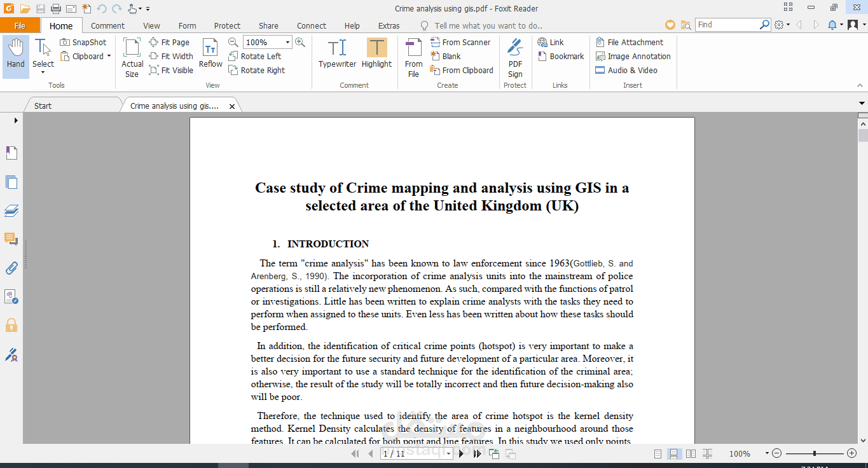Jump to the last page
Image resolution: width=868 pixels, height=468 pixels.
tap(477, 453)
